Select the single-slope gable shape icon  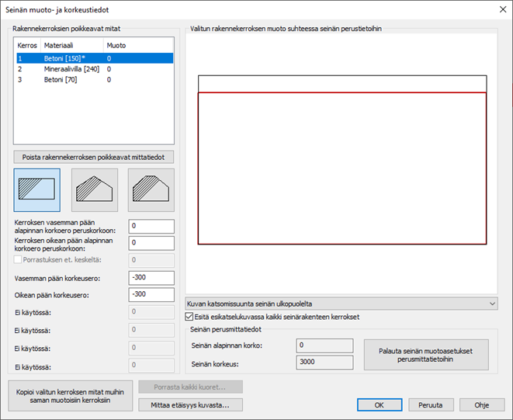point(94,190)
